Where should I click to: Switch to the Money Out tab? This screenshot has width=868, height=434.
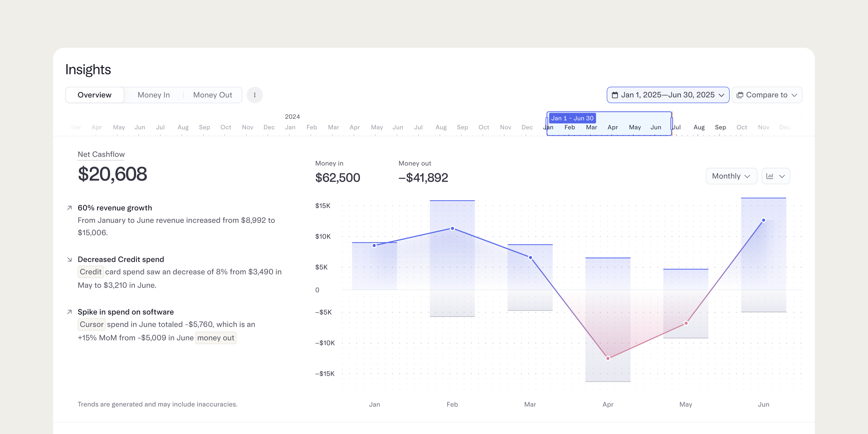(x=212, y=95)
